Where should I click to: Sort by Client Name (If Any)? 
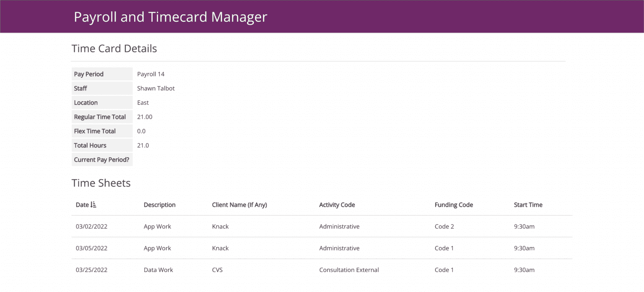coord(239,204)
